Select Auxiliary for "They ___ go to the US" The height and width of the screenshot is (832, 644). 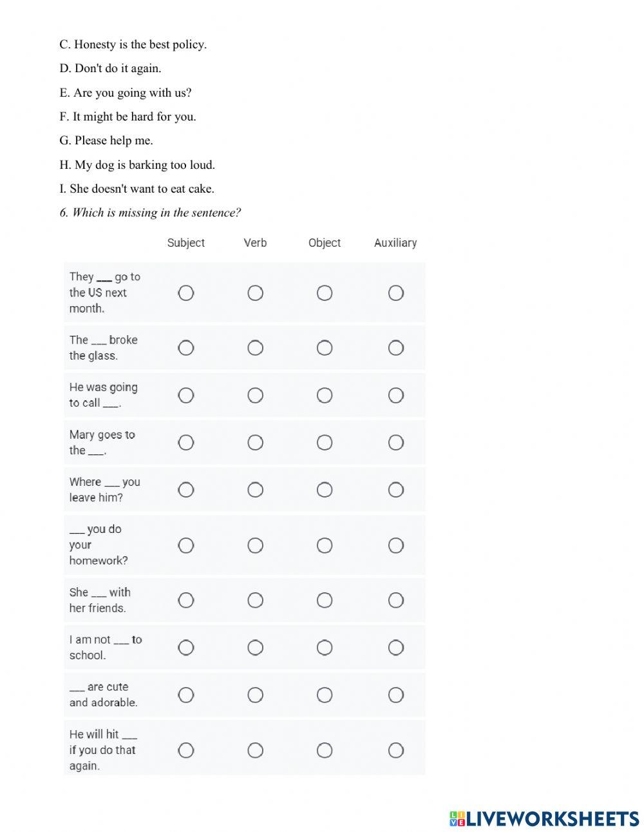coord(395,293)
